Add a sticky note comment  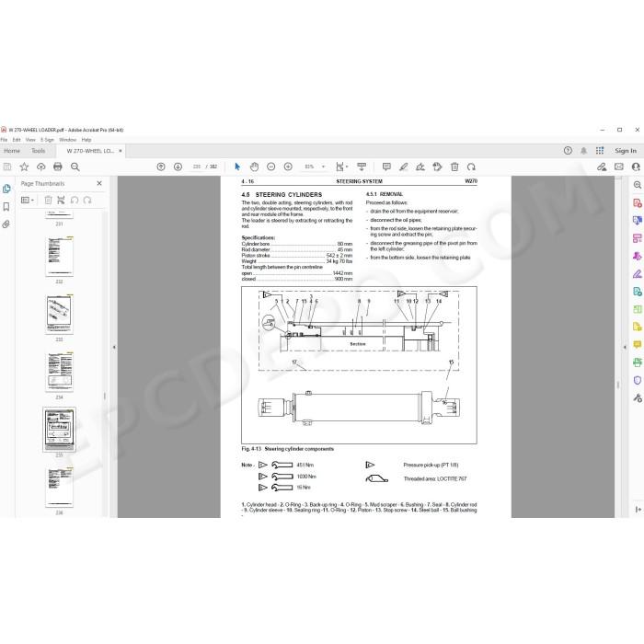tap(386, 167)
